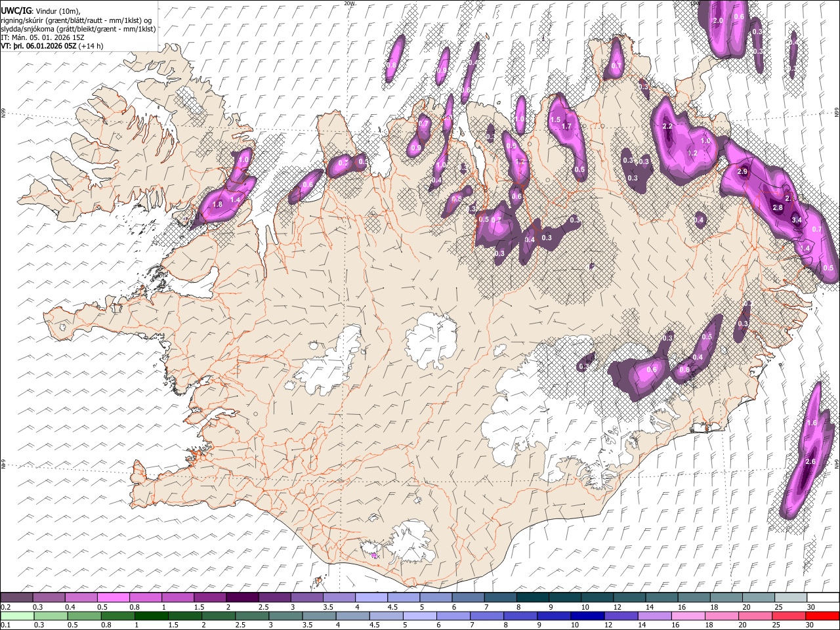Image resolution: width=840 pixels, height=630 pixels.
Task: Click the 0.2–0.3 dark purple top-row legend swatch
Action: [x=17, y=597]
